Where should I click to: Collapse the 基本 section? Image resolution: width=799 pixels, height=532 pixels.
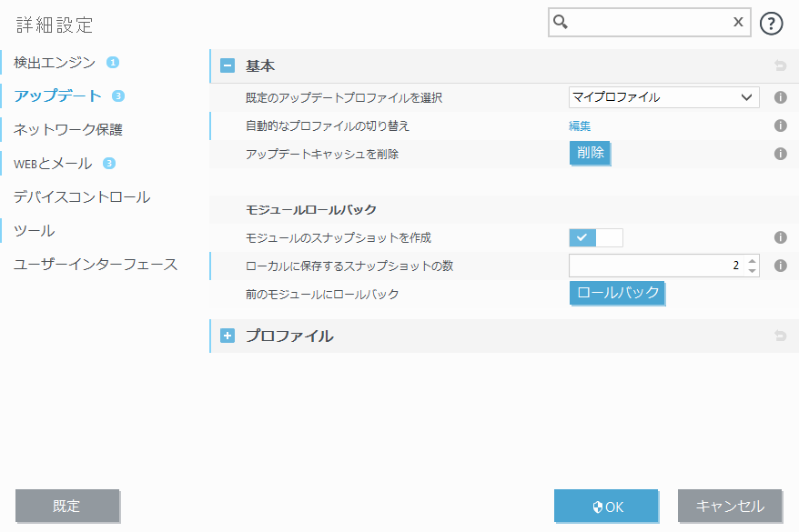tap(226, 65)
